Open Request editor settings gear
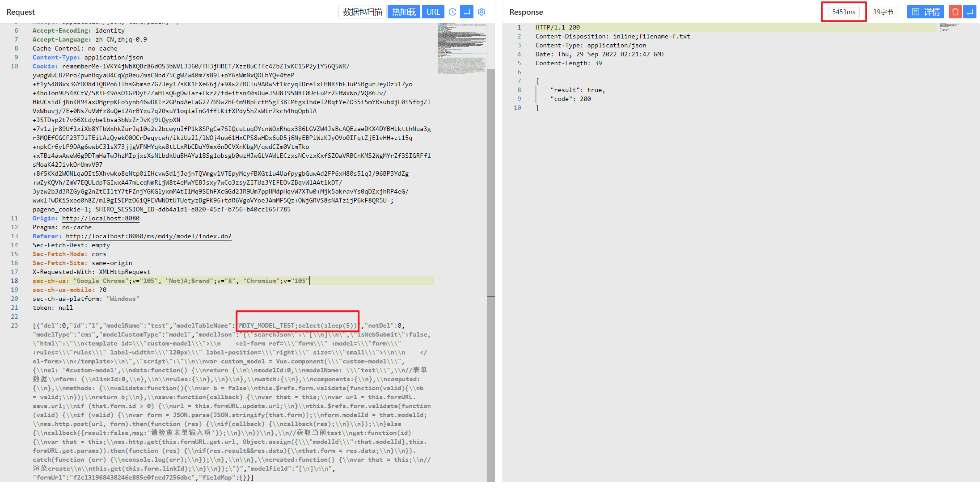The width and height of the screenshot is (980, 489). 482,12
